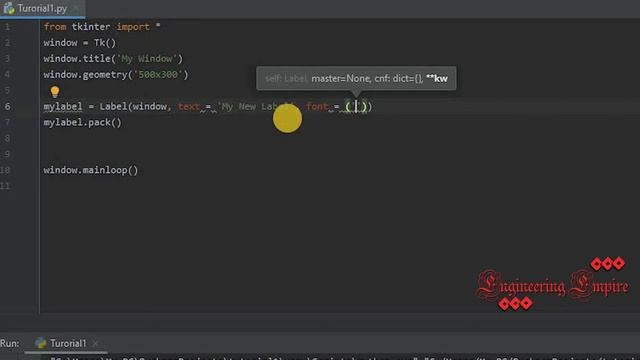
Task: Click the 'font' keyword argument on line 6
Action: click(317, 107)
